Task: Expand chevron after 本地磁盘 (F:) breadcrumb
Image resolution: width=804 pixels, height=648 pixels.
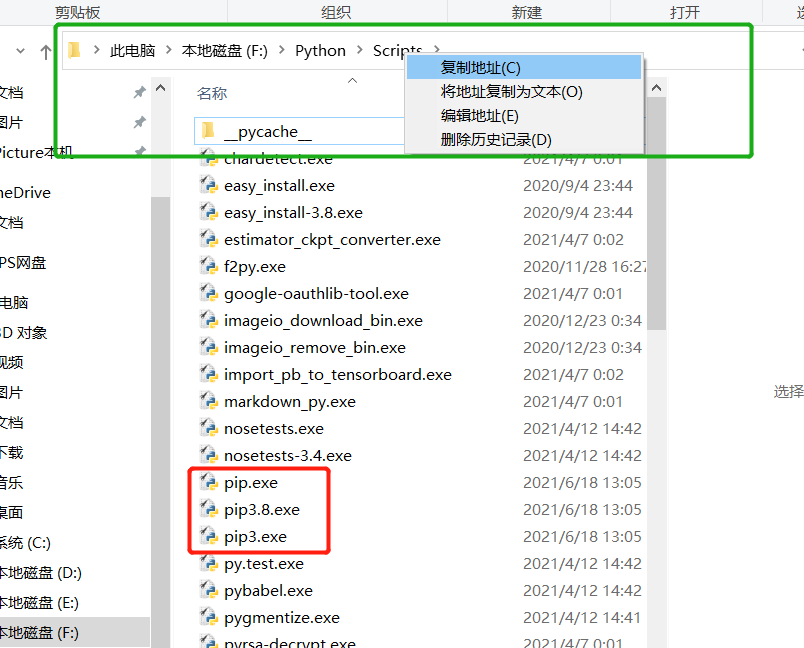Action: 281,51
